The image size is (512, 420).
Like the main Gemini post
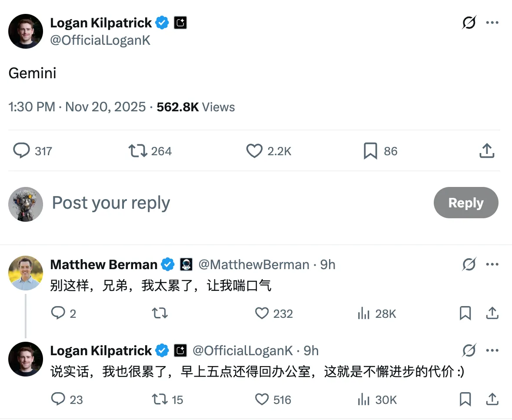pyautogui.click(x=254, y=151)
